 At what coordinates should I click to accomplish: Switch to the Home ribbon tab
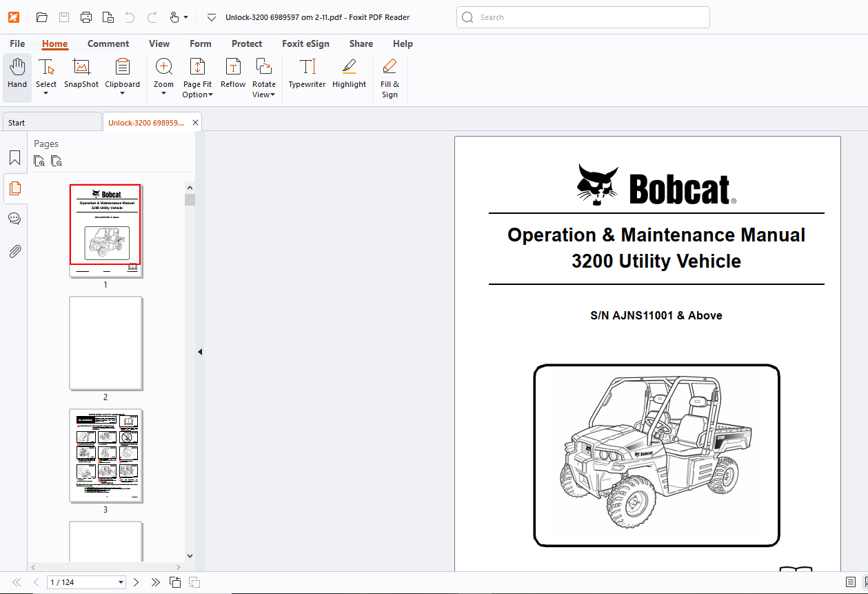[54, 43]
